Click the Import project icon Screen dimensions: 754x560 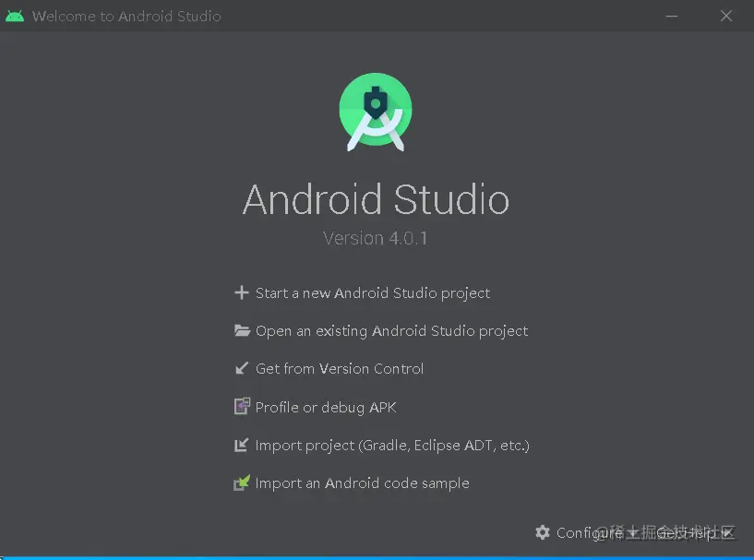pos(242,445)
